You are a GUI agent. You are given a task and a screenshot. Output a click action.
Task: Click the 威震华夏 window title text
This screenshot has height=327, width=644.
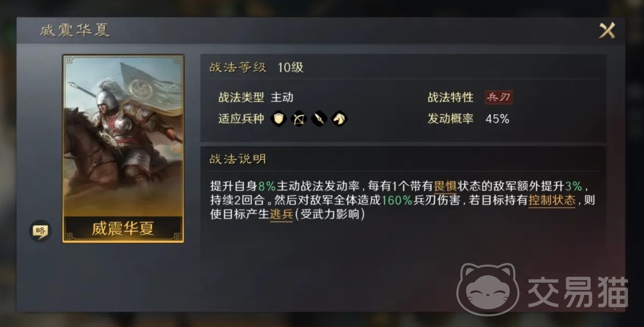(x=75, y=30)
